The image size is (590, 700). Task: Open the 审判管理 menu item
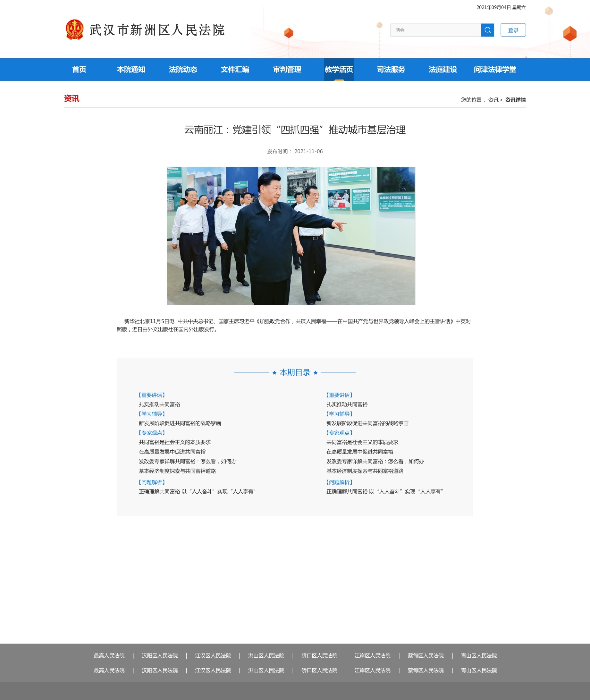click(x=287, y=70)
